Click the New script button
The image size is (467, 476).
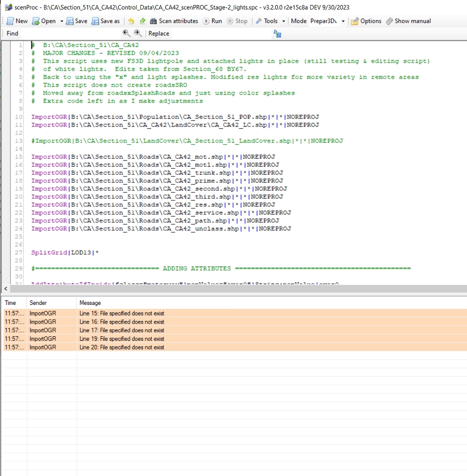(17, 21)
